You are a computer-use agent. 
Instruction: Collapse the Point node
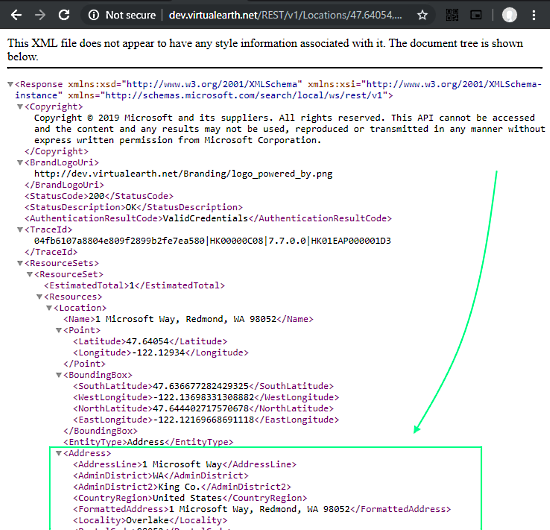(59, 330)
